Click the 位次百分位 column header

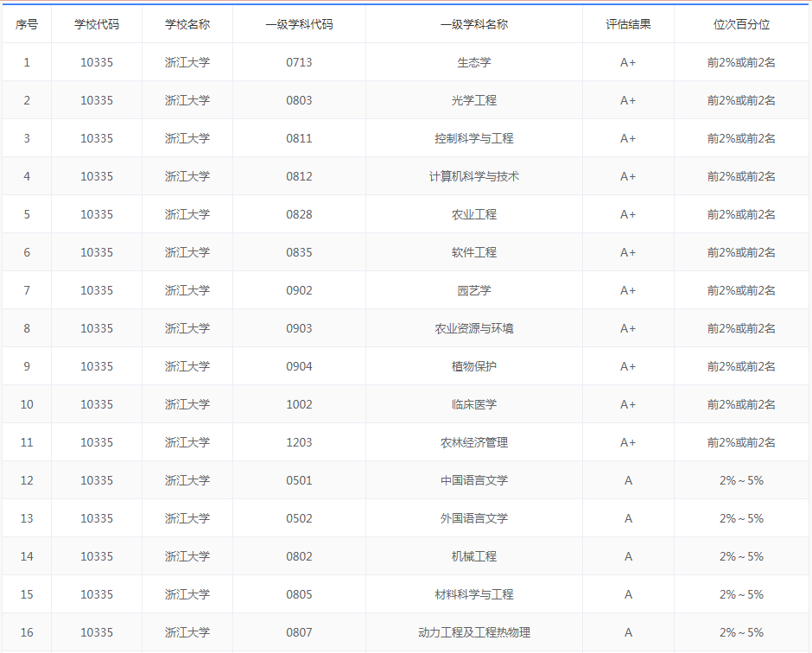(x=741, y=24)
